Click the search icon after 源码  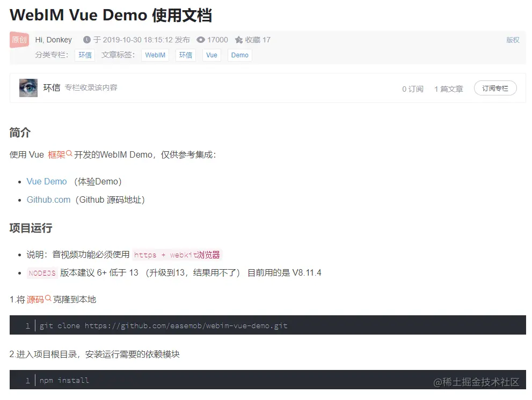coord(48,298)
